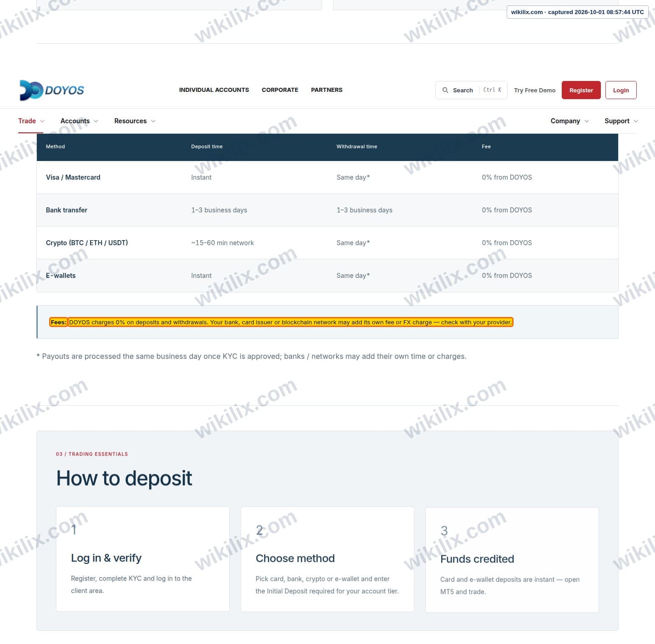Click the Fee column header
Image resolution: width=655 pixels, height=644 pixels.
pyautogui.click(x=486, y=146)
